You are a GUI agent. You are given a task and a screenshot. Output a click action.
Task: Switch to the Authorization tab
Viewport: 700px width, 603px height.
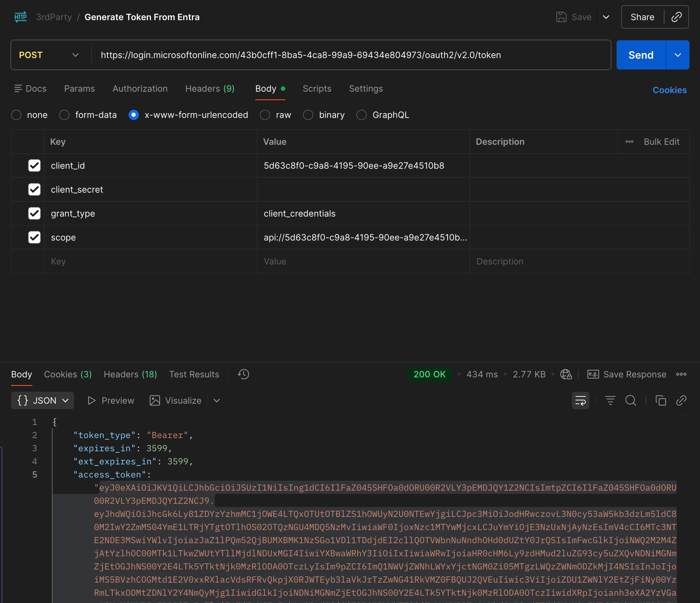point(140,88)
